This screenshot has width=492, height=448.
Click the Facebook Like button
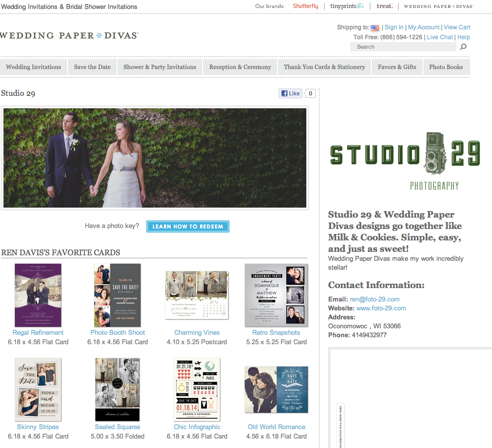pyautogui.click(x=290, y=93)
